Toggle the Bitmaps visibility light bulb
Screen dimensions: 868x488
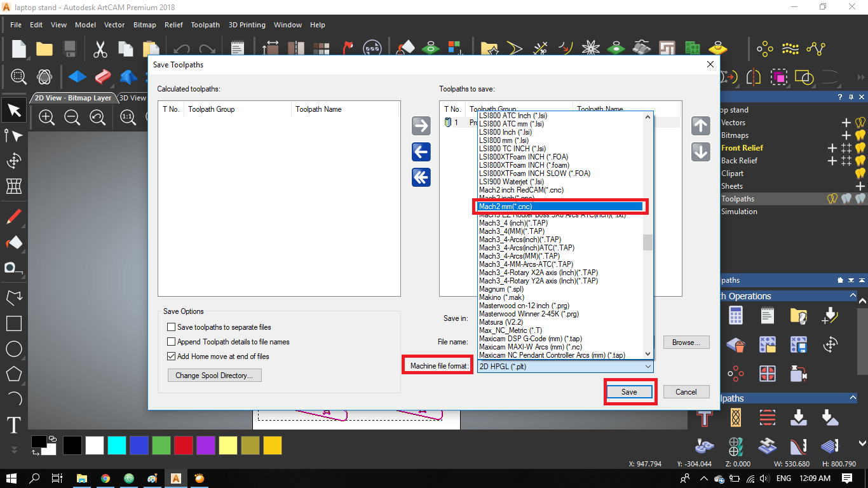861,135
